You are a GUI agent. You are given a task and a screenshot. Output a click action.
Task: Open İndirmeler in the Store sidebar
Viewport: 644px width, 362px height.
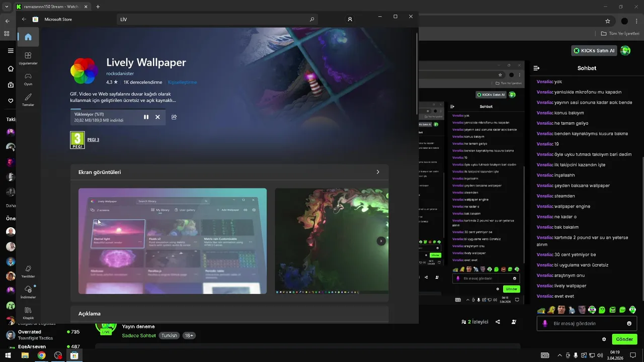[28, 292]
